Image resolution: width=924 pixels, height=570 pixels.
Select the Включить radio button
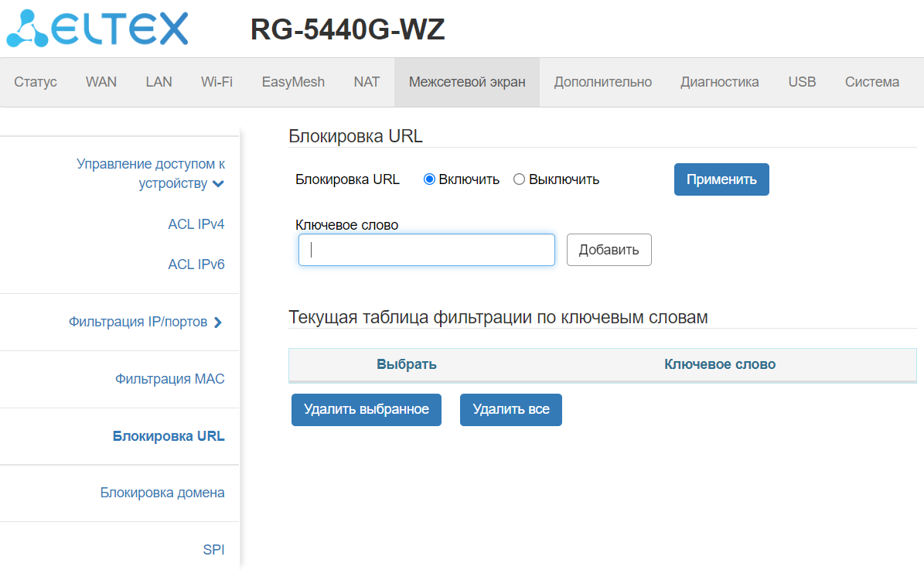[430, 179]
